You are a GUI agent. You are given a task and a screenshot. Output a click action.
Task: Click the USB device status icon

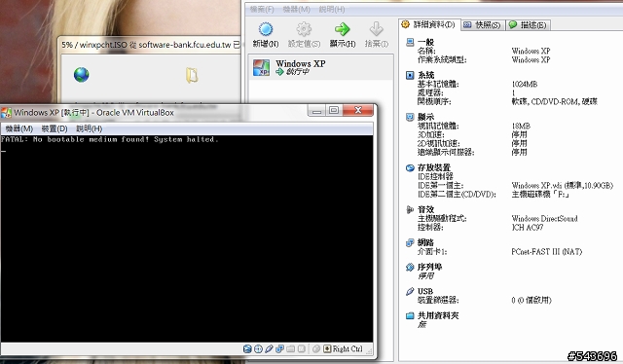pos(269,348)
